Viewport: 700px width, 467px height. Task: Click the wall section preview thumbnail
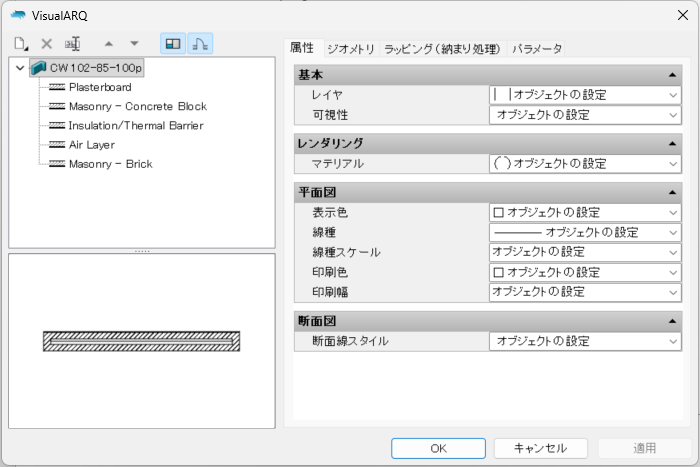[142, 341]
